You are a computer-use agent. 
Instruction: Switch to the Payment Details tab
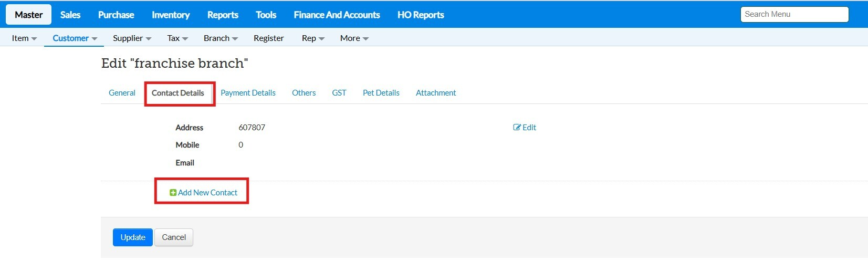248,93
